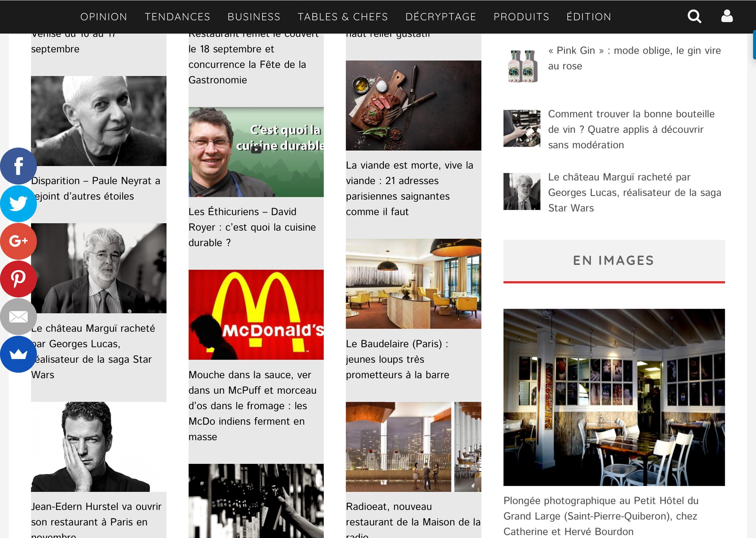Read the 'Mouche dans la sauce' McDo article
Viewport: 756px width, 538px height.
[x=252, y=405]
